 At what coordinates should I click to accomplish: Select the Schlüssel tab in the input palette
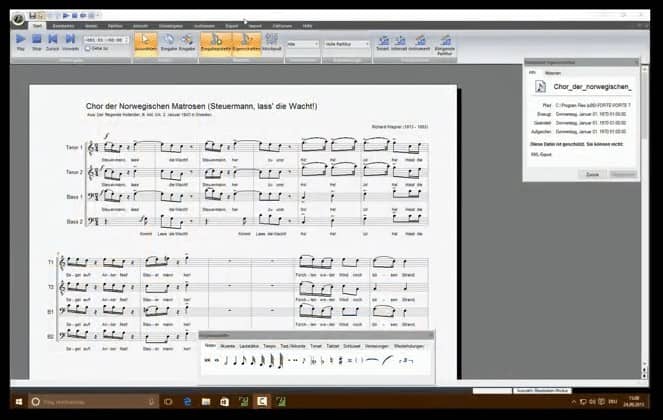(351, 346)
